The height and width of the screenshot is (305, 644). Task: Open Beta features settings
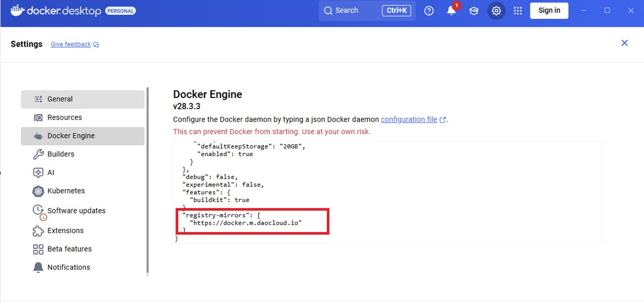[x=69, y=249]
